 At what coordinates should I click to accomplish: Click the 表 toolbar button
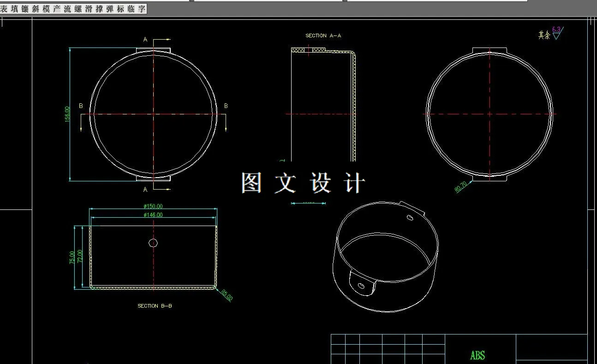tap(4, 9)
